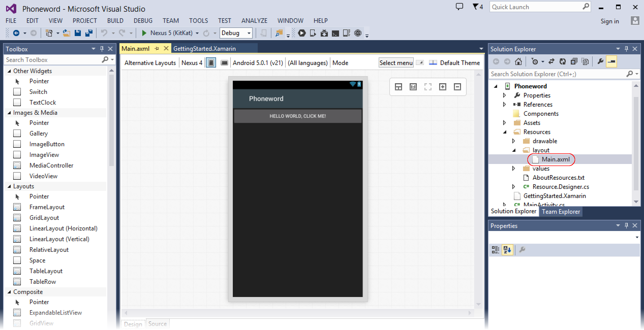Expand the drawable folder
644x330 pixels.
tap(514, 141)
